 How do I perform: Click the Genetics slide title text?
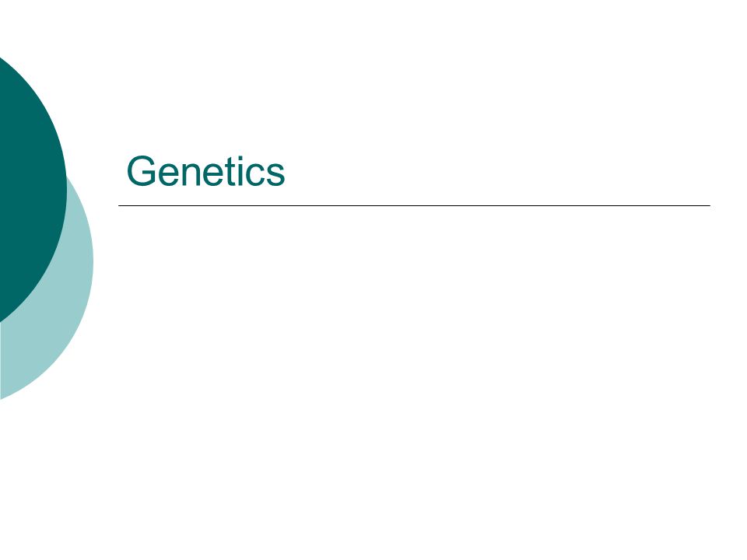point(205,171)
